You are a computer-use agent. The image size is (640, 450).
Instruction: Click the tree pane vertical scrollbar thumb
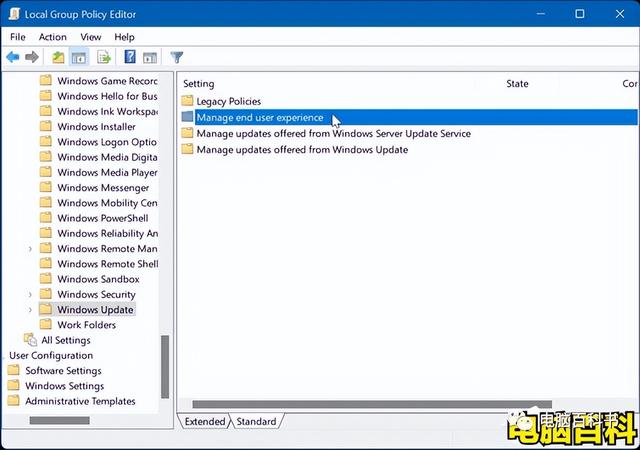165,366
